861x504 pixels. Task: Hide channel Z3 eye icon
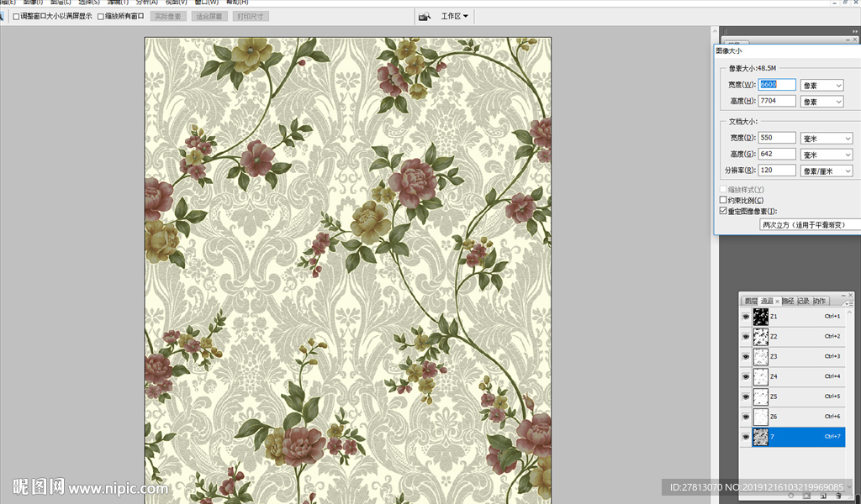[x=746, y=356]
